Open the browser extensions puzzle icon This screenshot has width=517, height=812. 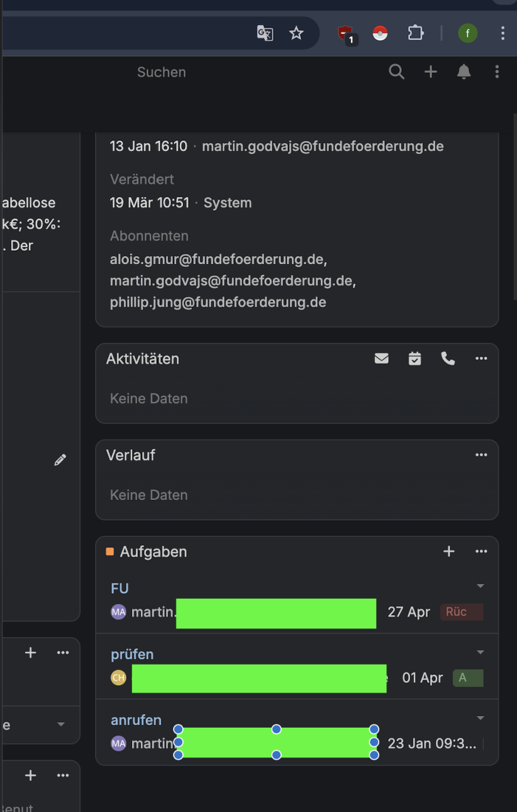pyautogui.click(x=416, y=33)
